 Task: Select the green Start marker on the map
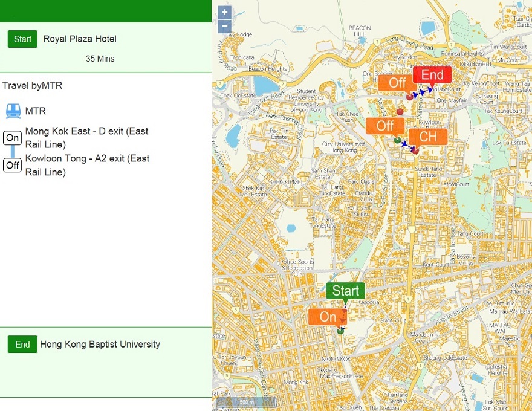pos(345,291)
